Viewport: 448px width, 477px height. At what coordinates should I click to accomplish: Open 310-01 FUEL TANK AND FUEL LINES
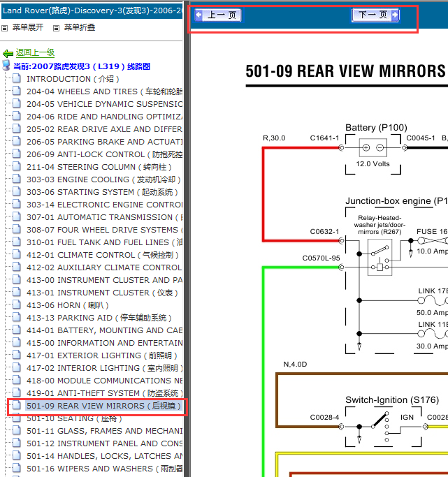point(104,242)
